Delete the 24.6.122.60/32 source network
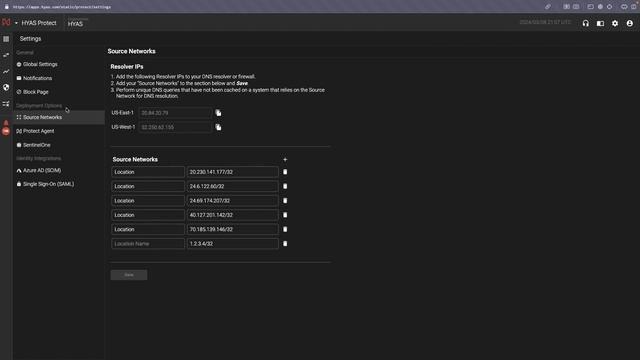640x360 pixels. (285, 186)
